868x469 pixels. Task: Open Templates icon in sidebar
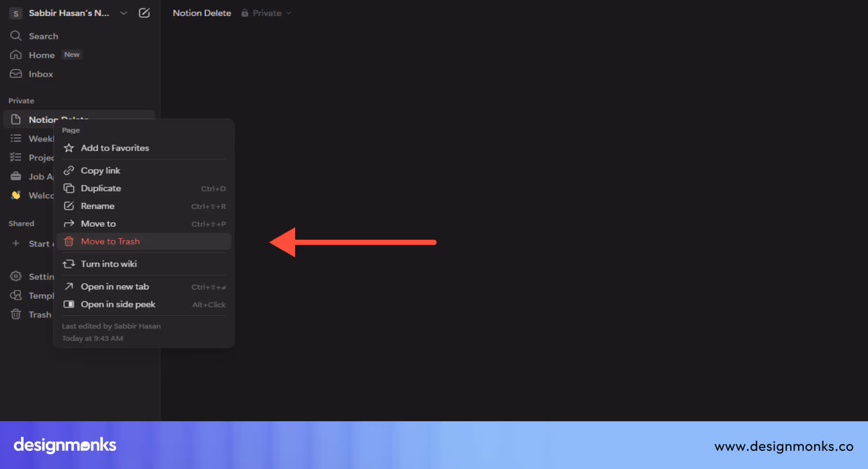click(16, 295)
